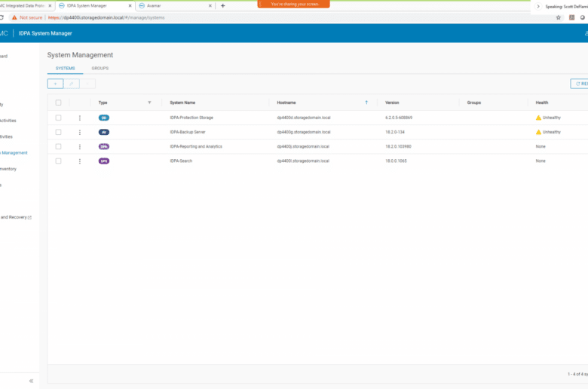Click the Refresh button
Screen dimensions: 588x389
tap(580, 84)
